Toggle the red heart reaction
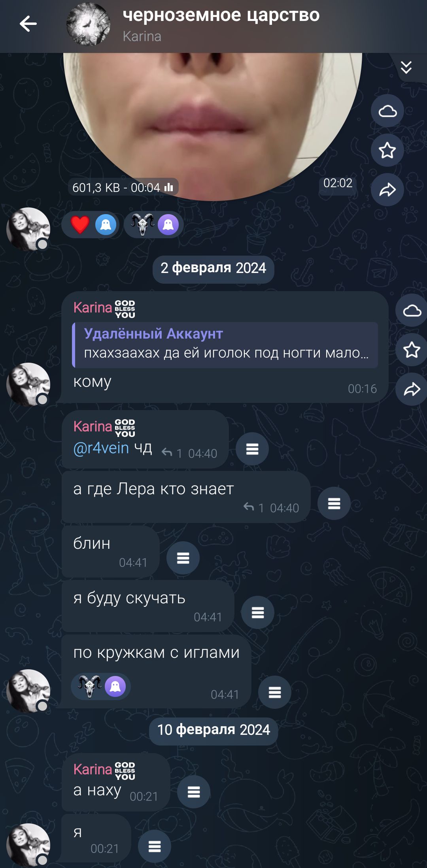The image size is (427, 868). click(91, 225)
